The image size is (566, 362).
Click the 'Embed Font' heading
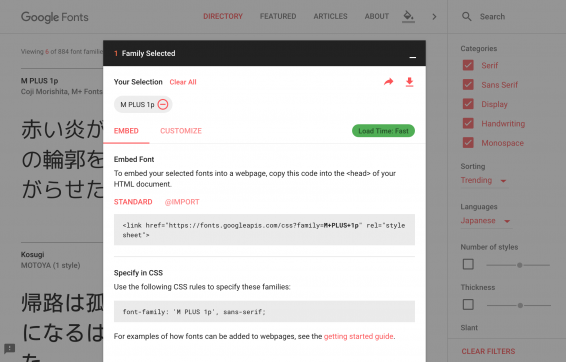134,160
